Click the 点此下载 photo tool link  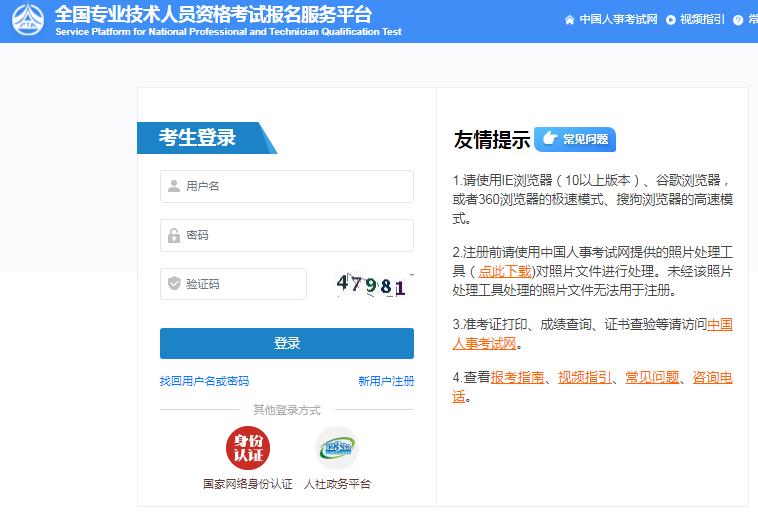pyautogui.click(x=505, y=271)
